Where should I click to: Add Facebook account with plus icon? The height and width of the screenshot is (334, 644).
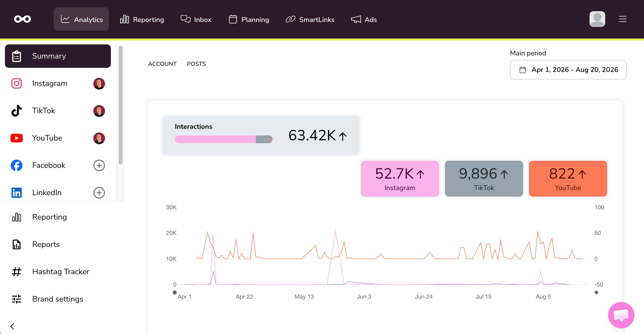(99, 165)
